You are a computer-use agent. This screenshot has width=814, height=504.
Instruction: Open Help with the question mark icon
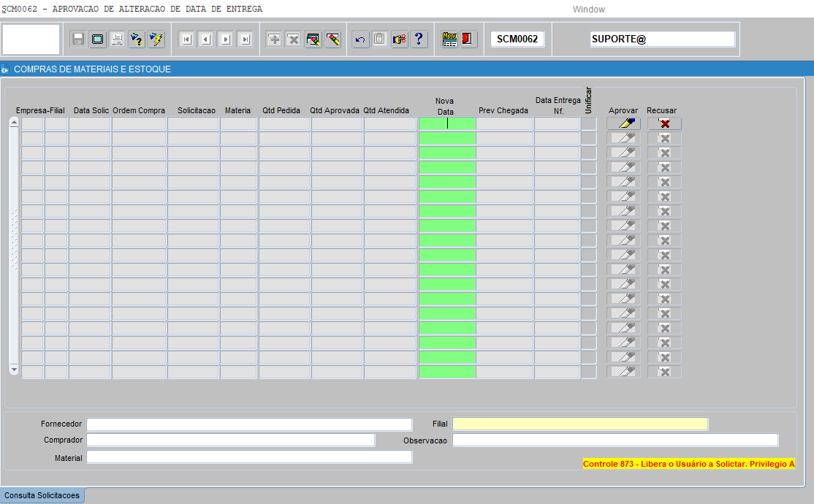419,39
